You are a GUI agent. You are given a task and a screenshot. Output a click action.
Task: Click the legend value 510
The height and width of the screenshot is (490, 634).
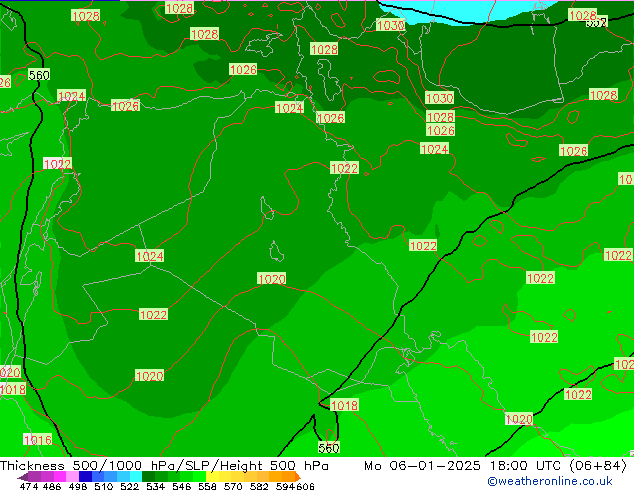(104, 486)
